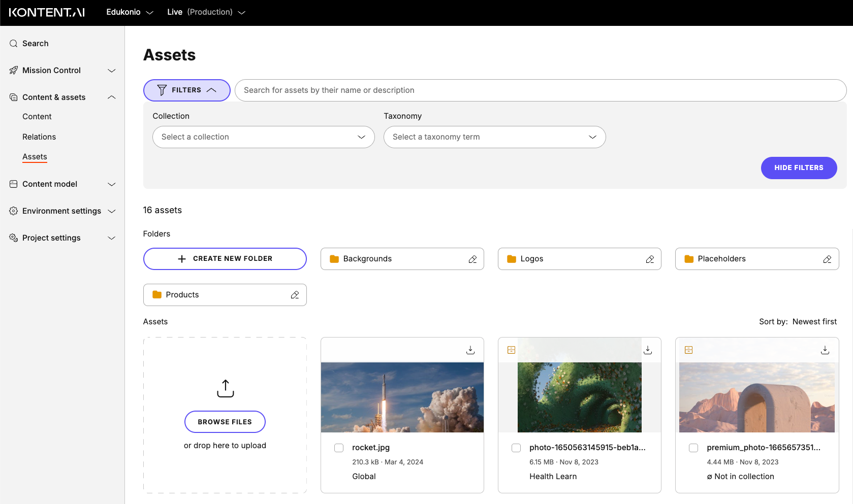Download rocket.jpg using its download icon
Screen dimensions: 853x504
click(470, 349)
